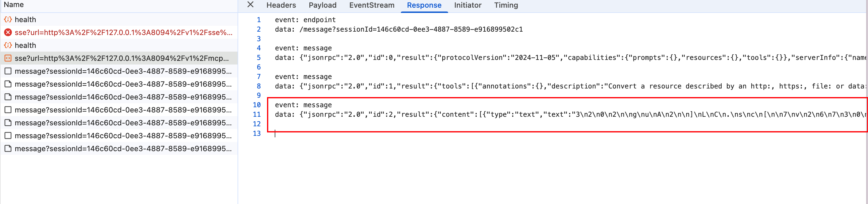Show the EventStream tab
This screenshot has height=204, width=868.
click(x=372, y=6)
